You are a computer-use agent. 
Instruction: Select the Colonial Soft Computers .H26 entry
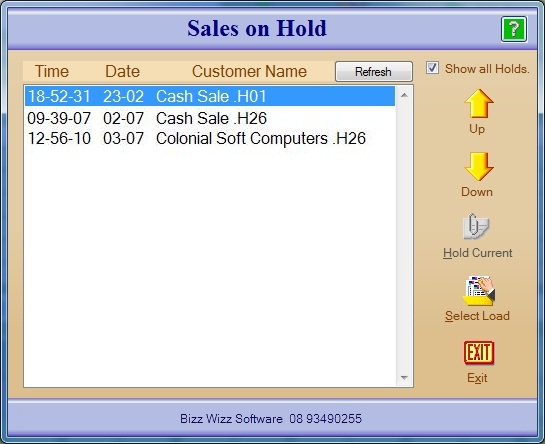pyautogui.click(x=210, y=138)
